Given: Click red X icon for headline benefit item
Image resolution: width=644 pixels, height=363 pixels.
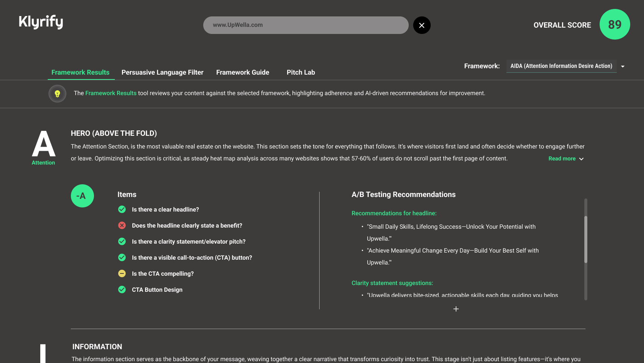Looking at the screenshot, I should [x=122, y=225].
